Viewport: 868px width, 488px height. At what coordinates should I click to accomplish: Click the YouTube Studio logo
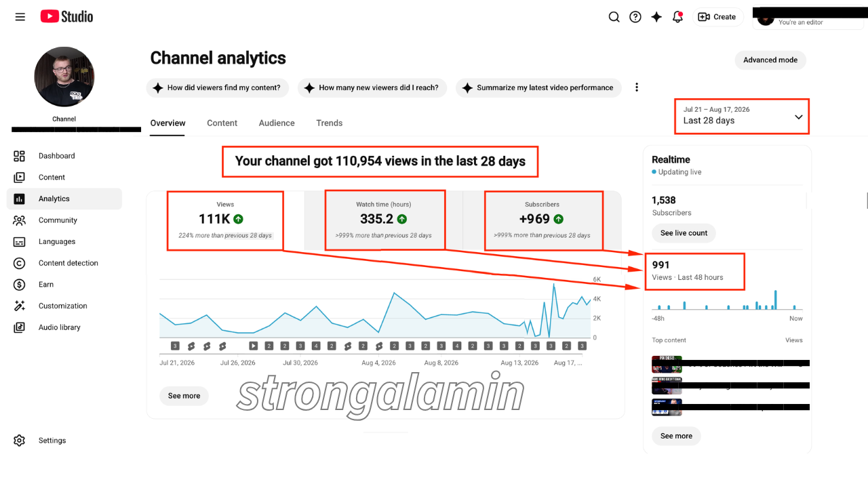[x=66, y=16]
